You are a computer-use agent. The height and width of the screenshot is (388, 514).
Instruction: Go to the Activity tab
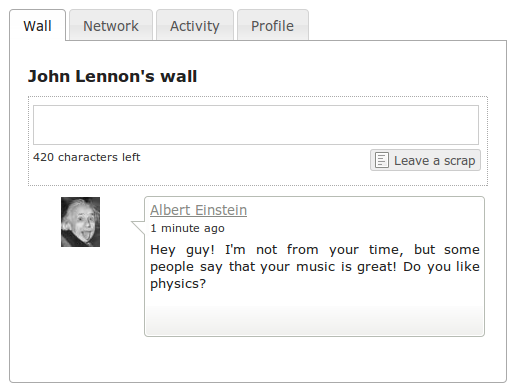pos(195,25)
